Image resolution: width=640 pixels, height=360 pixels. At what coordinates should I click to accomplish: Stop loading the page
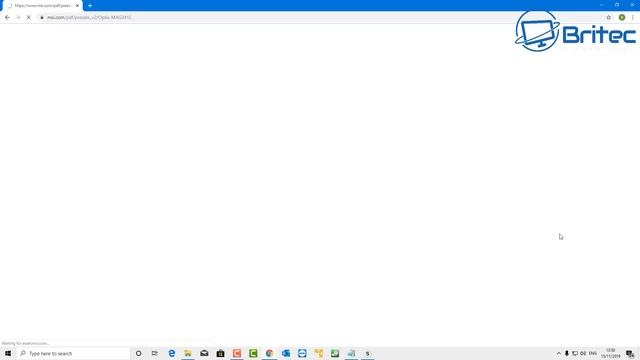point(29,18)
